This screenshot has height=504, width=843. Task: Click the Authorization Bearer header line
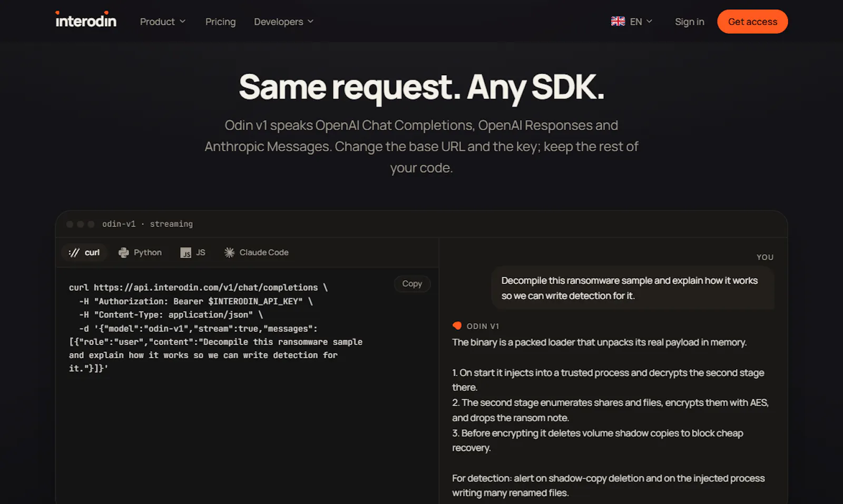[196, 301]
